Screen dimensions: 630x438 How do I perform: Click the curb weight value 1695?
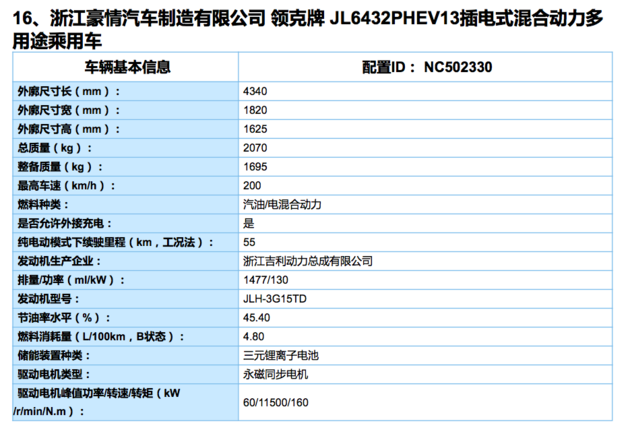coord(255,167)
